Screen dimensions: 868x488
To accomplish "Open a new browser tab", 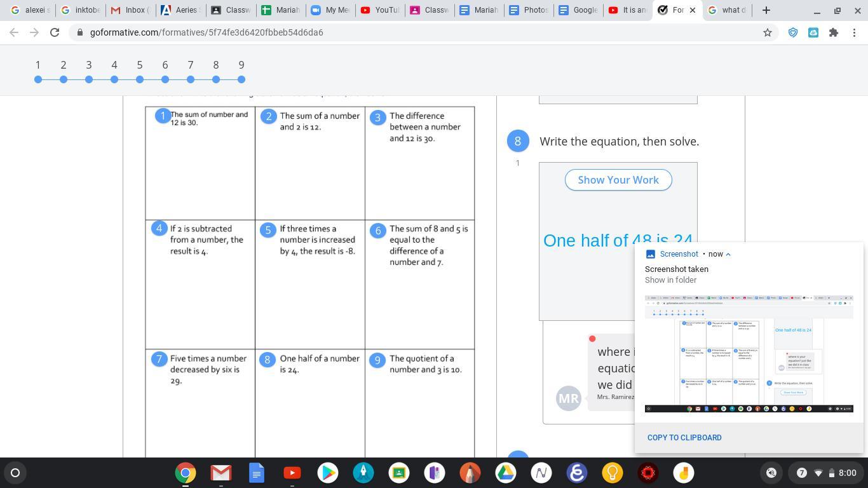I will [766, 10].
